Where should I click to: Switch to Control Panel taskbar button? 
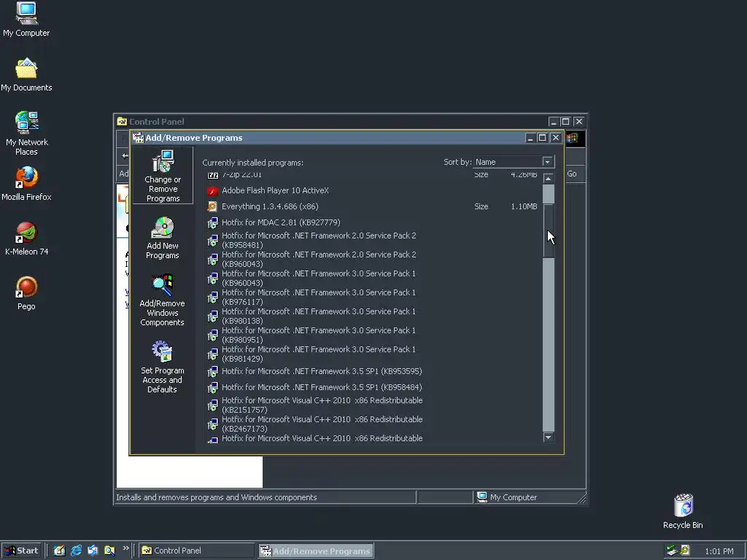(x=197, y=551)
